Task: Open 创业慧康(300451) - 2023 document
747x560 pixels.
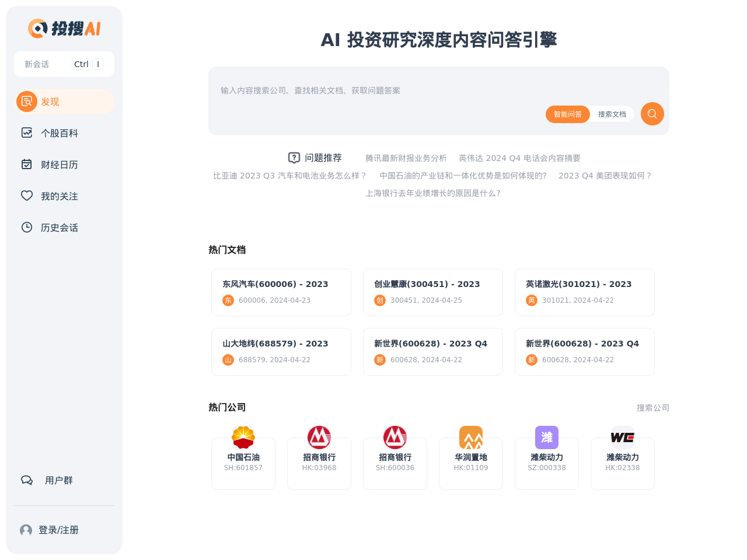Action: 433,292
